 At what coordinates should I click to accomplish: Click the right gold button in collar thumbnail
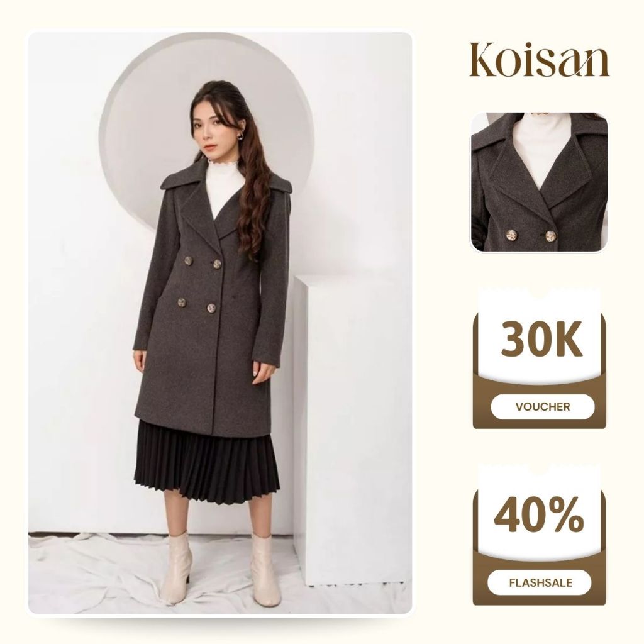pyautogui.click(x=550, y=236)
